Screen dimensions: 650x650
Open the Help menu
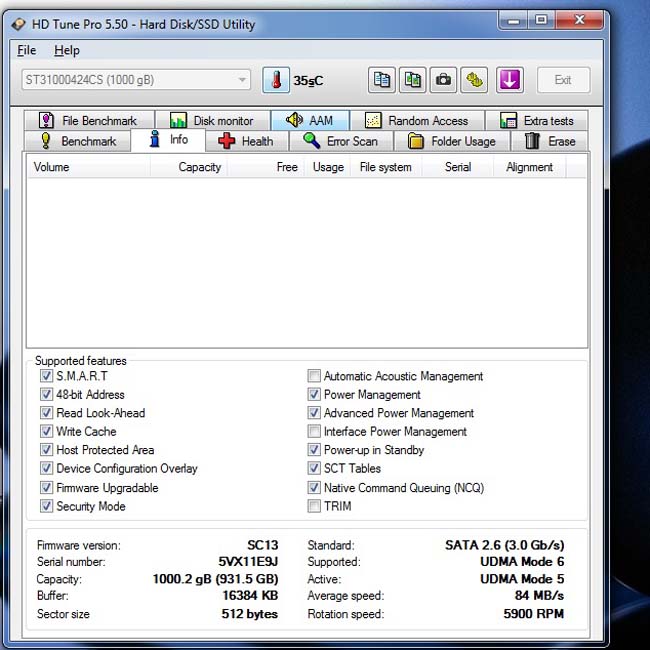[67, 51]
